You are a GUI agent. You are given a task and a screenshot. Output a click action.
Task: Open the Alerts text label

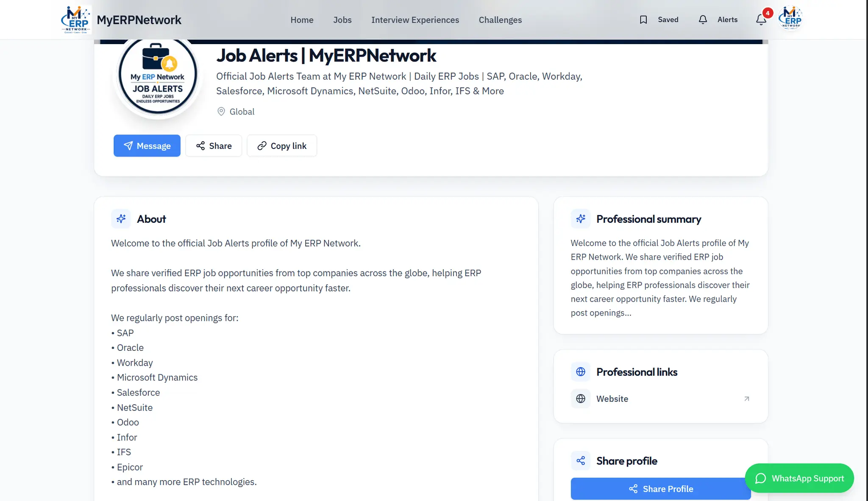(x=727, y=20)
